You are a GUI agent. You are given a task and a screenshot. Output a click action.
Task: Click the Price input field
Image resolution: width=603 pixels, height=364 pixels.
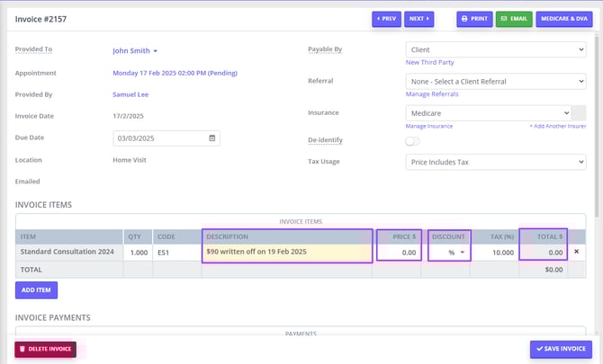(x=399, y=253)
